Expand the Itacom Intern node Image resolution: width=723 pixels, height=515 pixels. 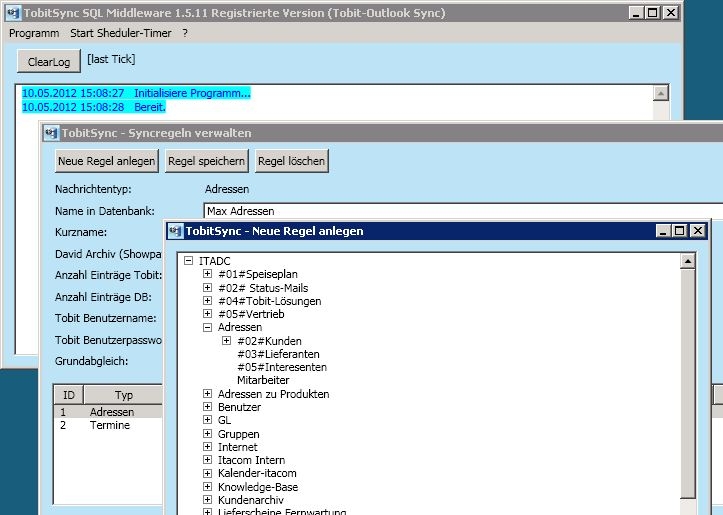tap(207, 460)
